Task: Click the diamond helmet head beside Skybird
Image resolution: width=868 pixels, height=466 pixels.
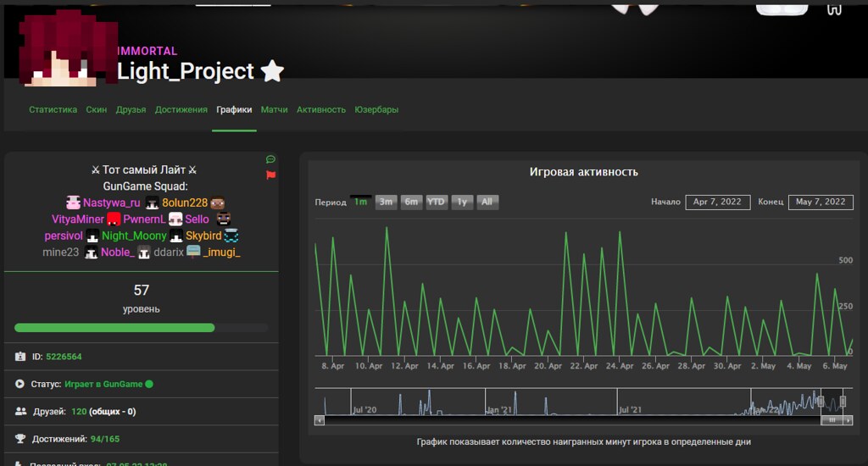Action: [x=231, y=236]
